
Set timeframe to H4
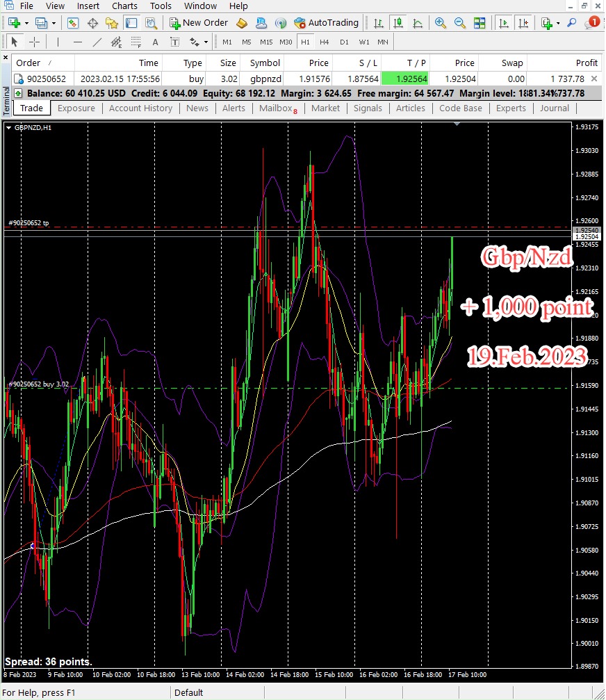point(325,42)
